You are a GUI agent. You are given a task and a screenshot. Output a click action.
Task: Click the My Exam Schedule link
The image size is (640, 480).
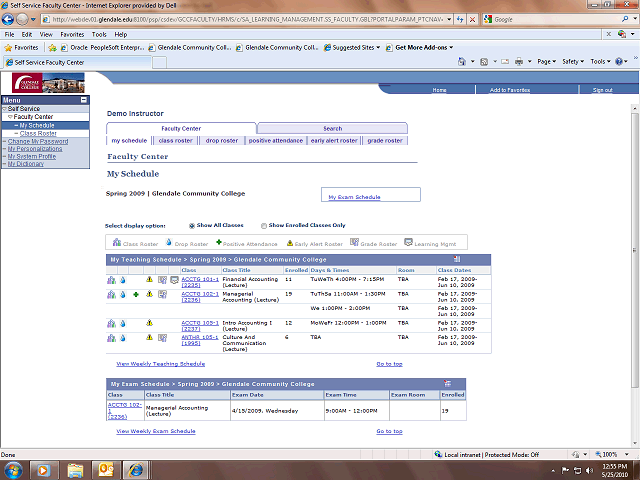point(354,197)
